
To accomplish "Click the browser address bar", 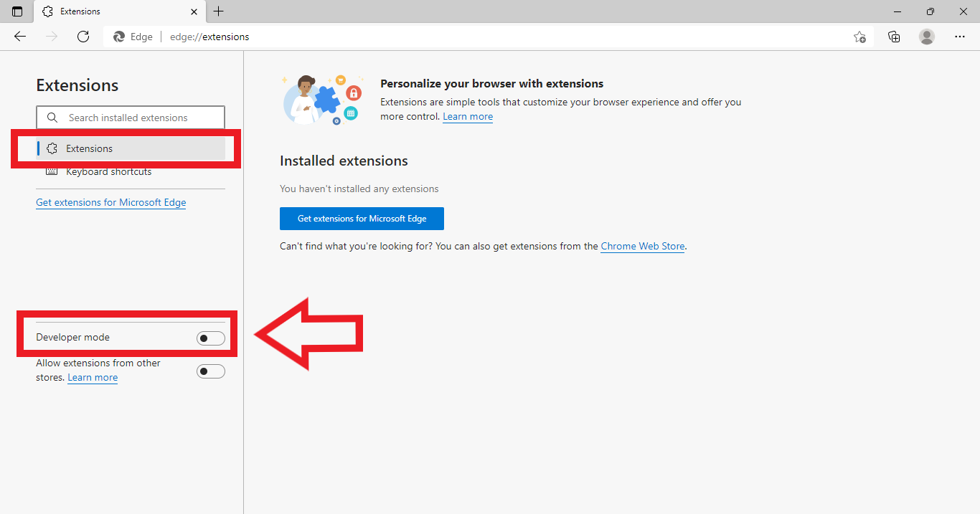I will [x=359, y=37].
